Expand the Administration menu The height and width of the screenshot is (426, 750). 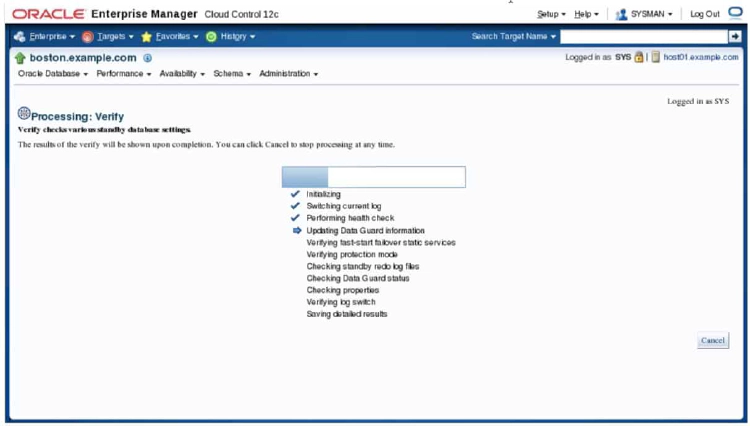click(288, 74)
